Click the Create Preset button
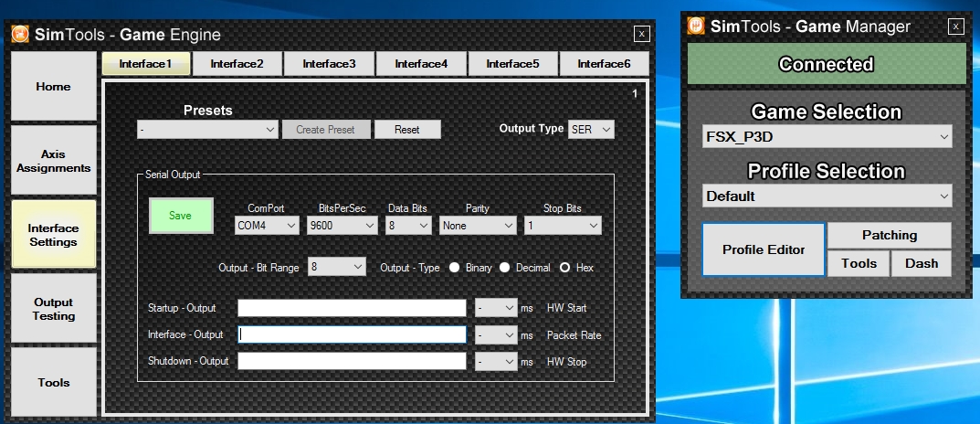Screen dimensions: 980x424 (326, 130)
